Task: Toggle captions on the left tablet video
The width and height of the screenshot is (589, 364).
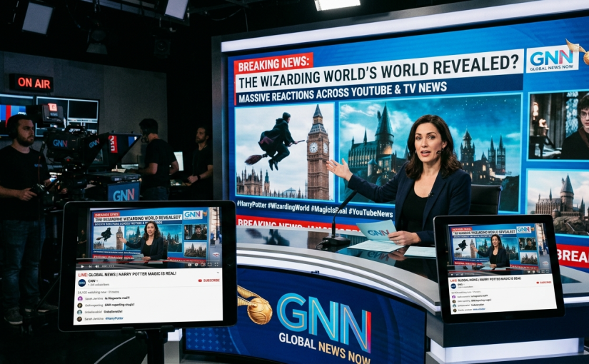Action: coord(190,265)
